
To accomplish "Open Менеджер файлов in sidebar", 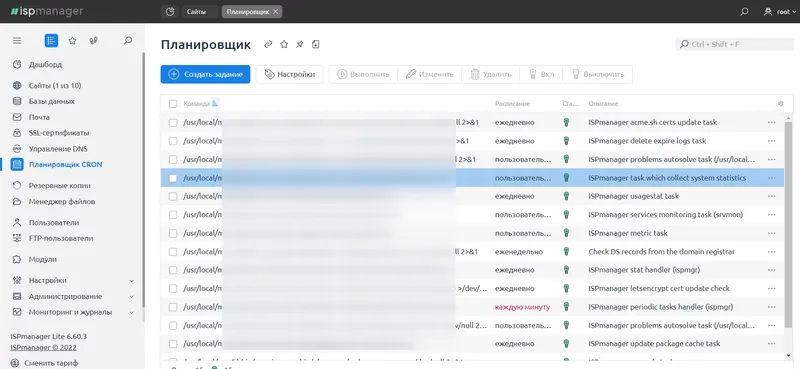I will coord(62,201).
